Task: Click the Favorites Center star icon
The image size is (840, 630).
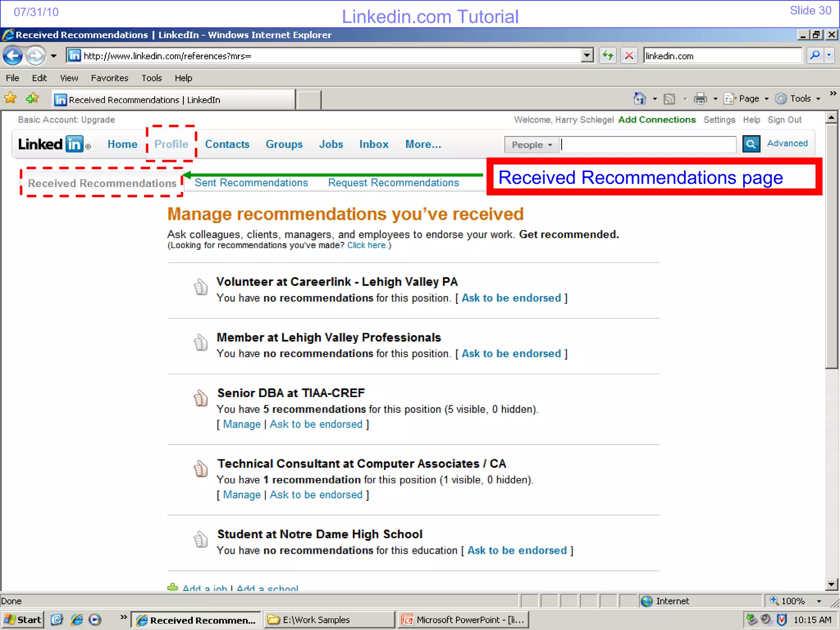Action: [10, 98]
